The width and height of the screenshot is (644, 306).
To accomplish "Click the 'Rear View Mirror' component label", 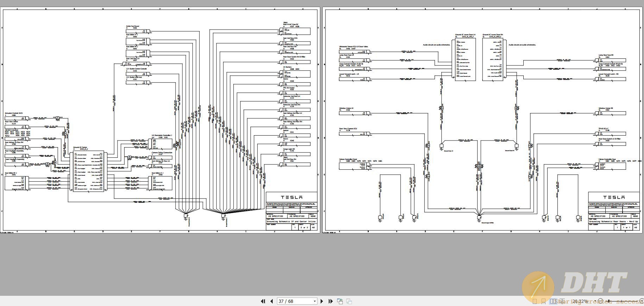I will tap(12, 122).
